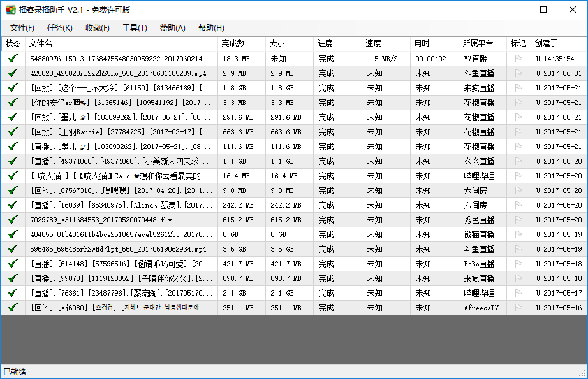Sort by the 速度 column header

[x=386, y=44]
